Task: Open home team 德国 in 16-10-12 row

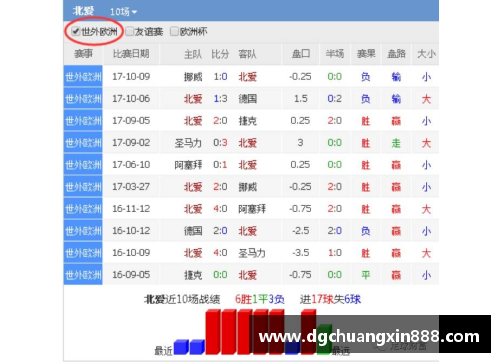Action: click(193, 231)
